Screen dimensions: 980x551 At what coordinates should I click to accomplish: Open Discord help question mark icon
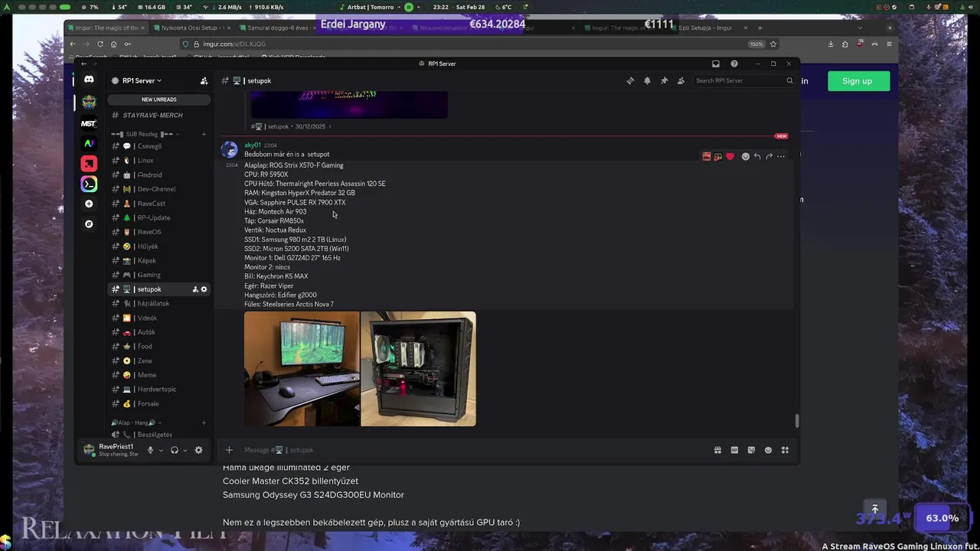734,64
